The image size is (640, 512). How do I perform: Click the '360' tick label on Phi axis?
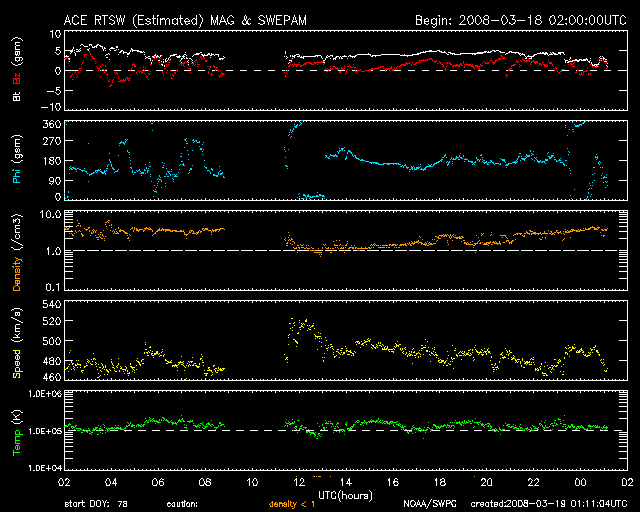(x=52, y=124)
